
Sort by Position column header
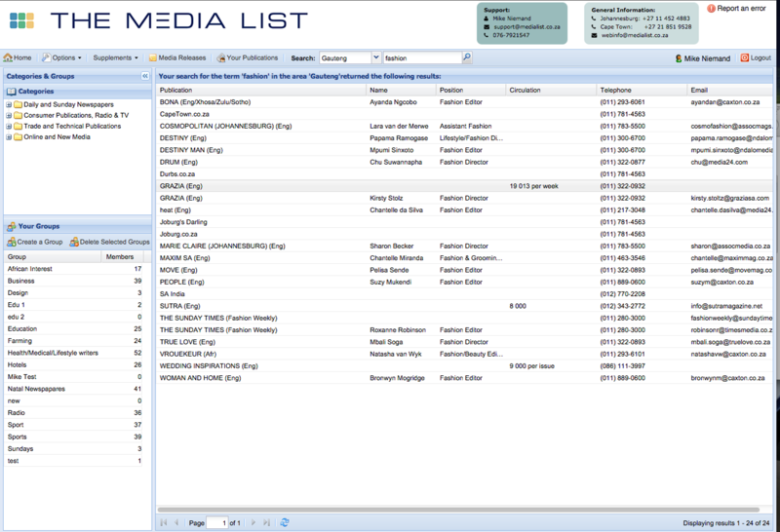pos(471,90)
